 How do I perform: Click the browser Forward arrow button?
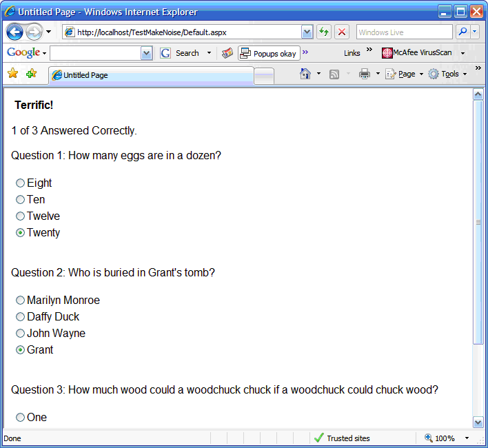(x=34, y=32)
